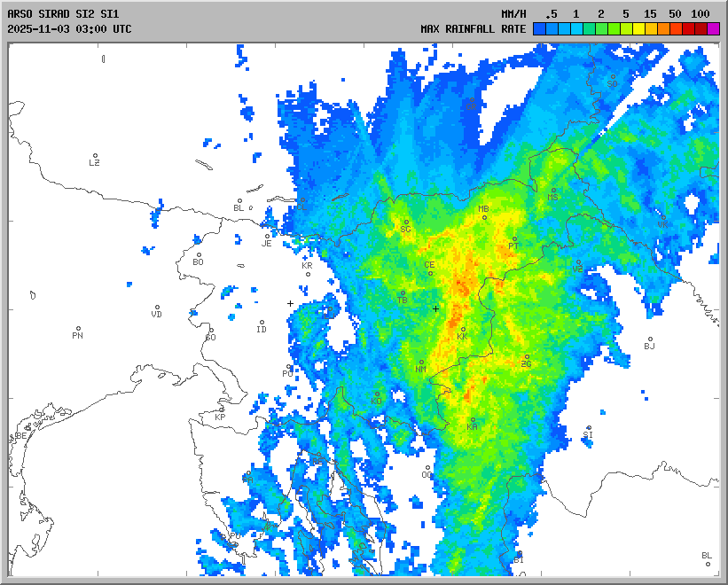The width and height of the screenshot is (728, 585).
Task: Click the NM town marker
Action: 421,362
